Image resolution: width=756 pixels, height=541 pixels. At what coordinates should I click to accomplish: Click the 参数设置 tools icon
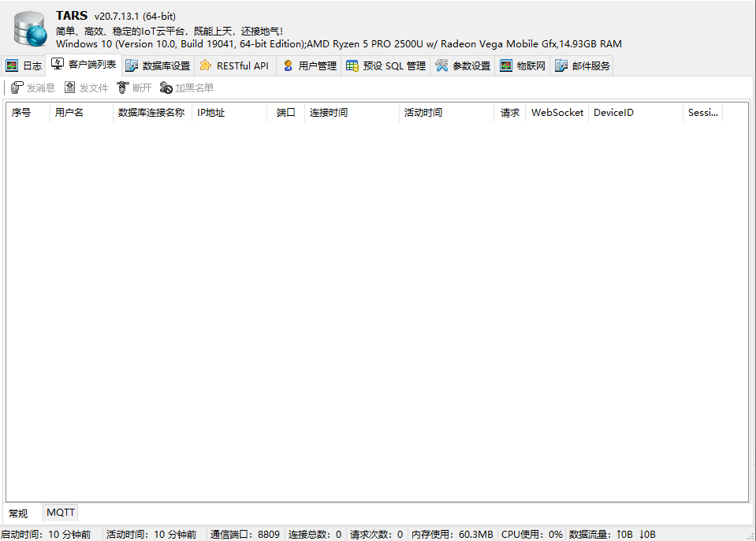click(x=441, y=65)
